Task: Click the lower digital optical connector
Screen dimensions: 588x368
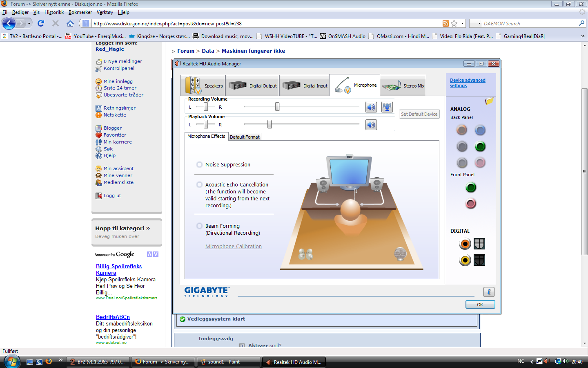Action: click(479, 260)
